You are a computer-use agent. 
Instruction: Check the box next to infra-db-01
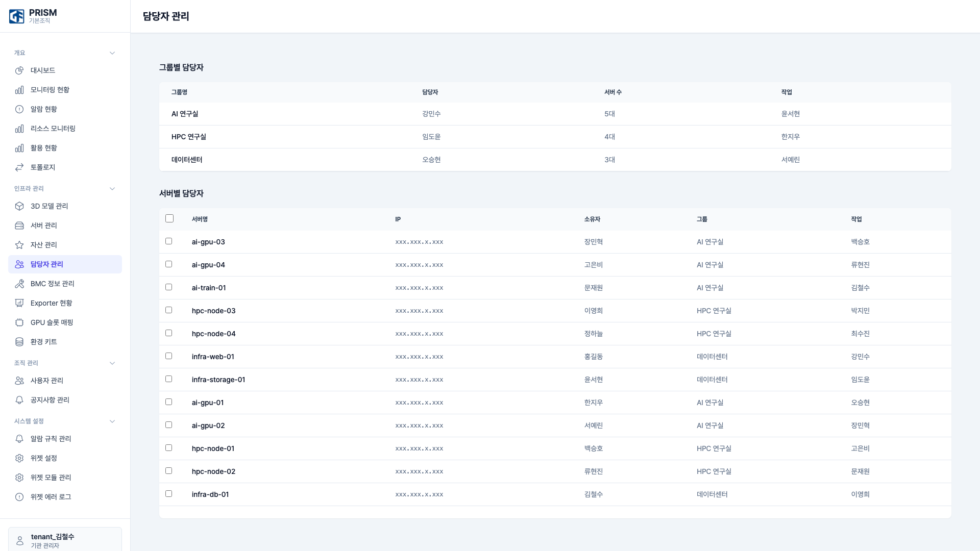(x=169, y=494)
